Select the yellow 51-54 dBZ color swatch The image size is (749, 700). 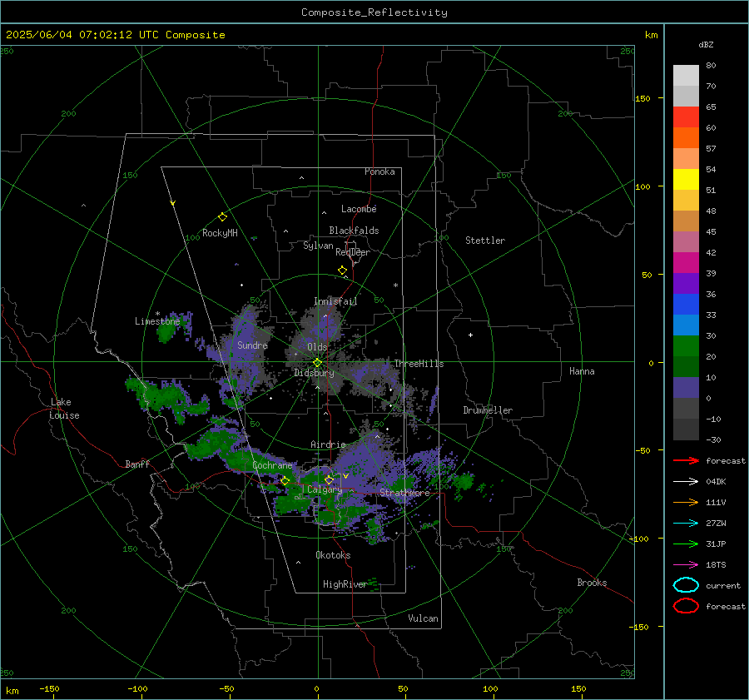pos(686,180)
